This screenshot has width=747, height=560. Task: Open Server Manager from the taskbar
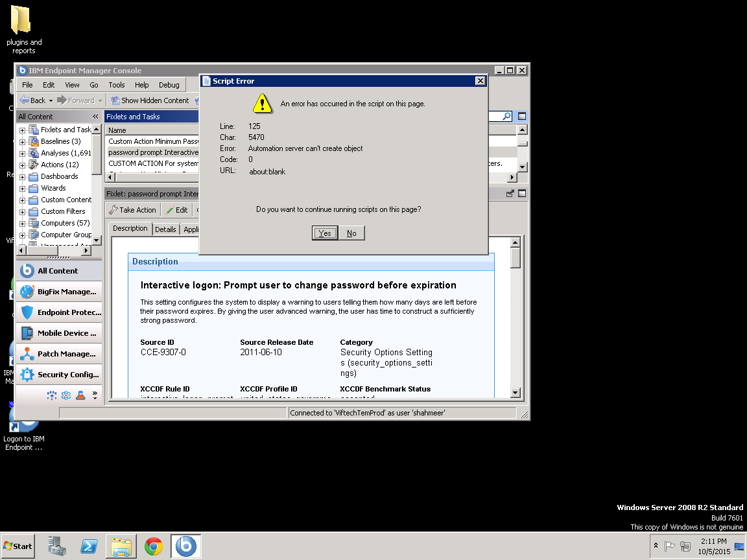(56, 546)
